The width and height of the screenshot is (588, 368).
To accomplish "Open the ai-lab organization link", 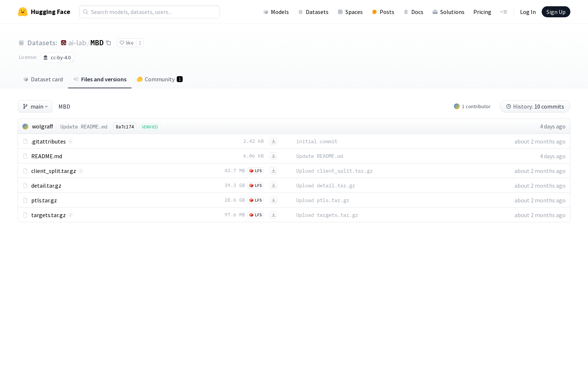I will (x=78, y=43).
